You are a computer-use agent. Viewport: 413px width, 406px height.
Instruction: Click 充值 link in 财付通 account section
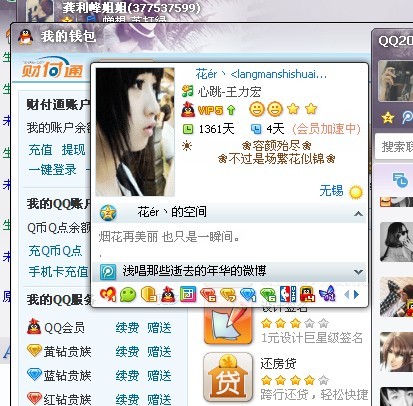tap(40, 149)
